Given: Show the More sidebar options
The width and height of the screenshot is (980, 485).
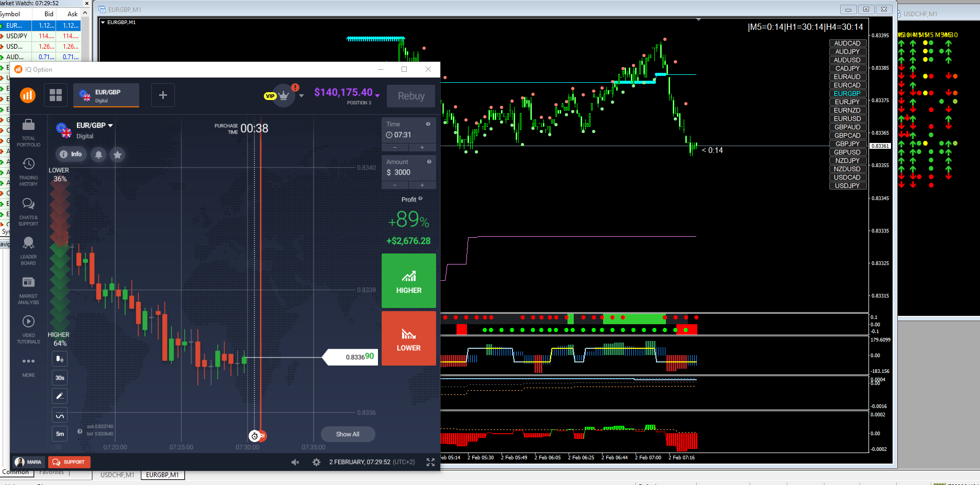Looking at the screenshot, I should tap(29, 366).
